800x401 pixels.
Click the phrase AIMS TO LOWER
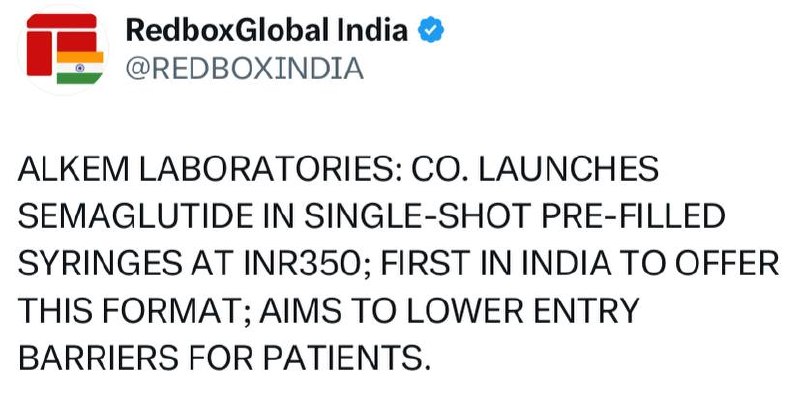coord(391,310)
